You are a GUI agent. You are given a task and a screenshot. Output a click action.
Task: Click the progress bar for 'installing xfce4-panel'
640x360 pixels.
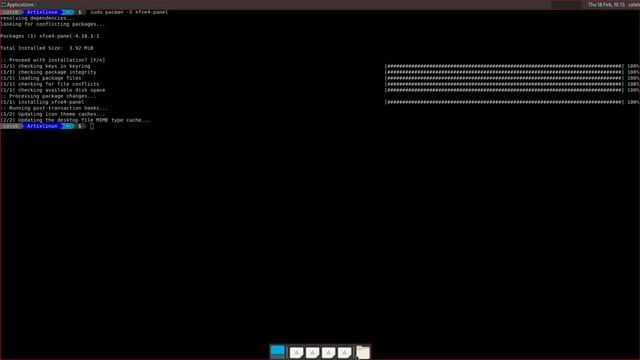[504, 102]
